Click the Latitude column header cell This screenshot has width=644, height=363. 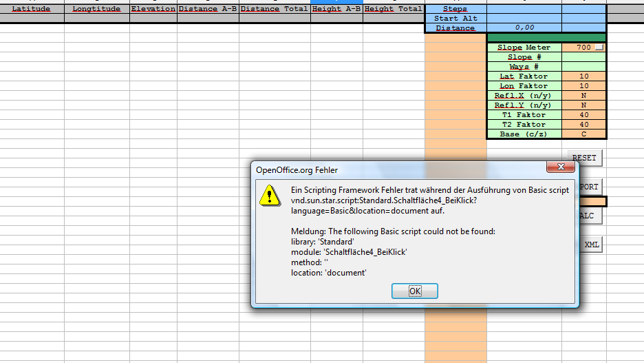32,9
